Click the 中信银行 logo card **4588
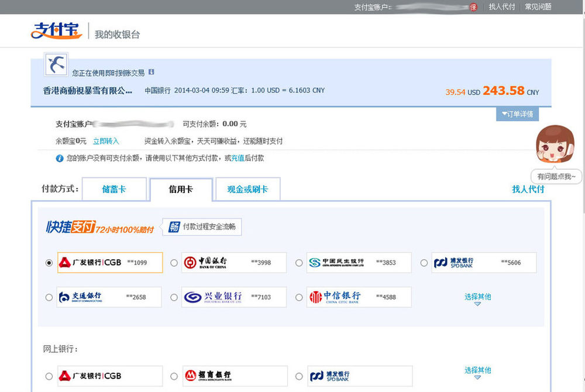The image size is (585, 392). click(359, 297)
